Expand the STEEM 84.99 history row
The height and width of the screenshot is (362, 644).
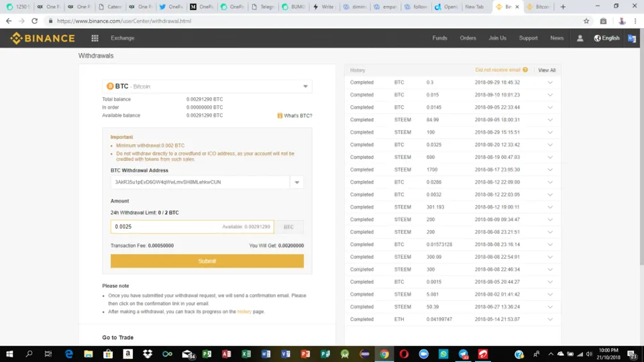click(550, 120)
